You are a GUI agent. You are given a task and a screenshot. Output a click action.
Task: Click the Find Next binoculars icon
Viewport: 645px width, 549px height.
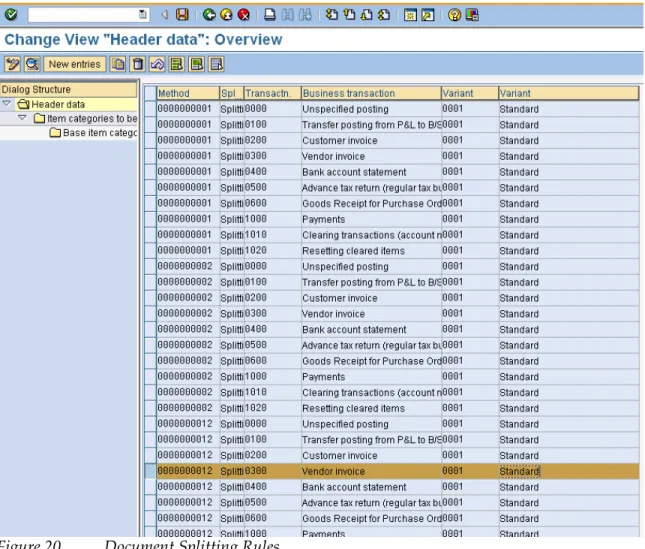click(x=305, y=15)
